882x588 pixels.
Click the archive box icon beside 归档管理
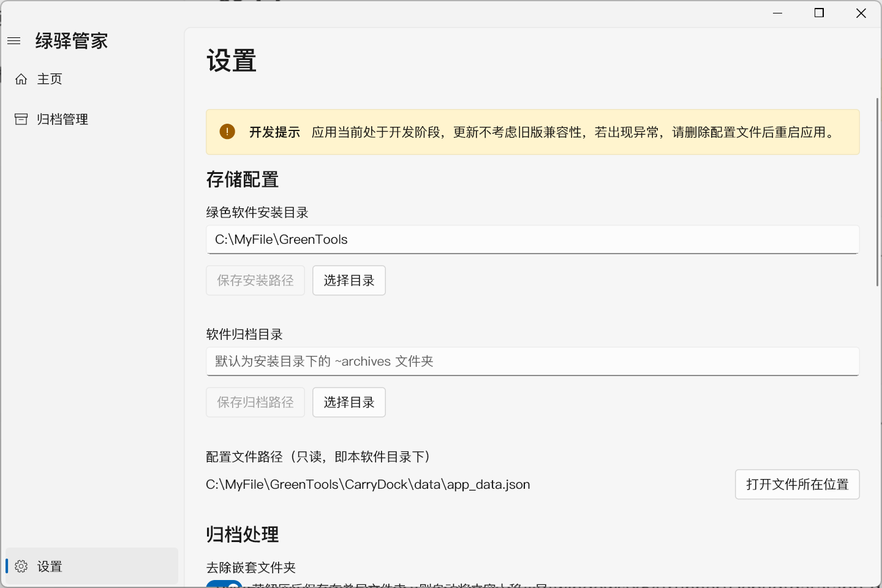21,119
